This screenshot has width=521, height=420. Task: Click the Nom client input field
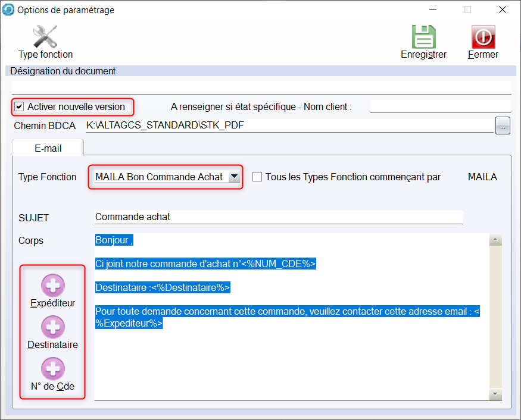439,106
